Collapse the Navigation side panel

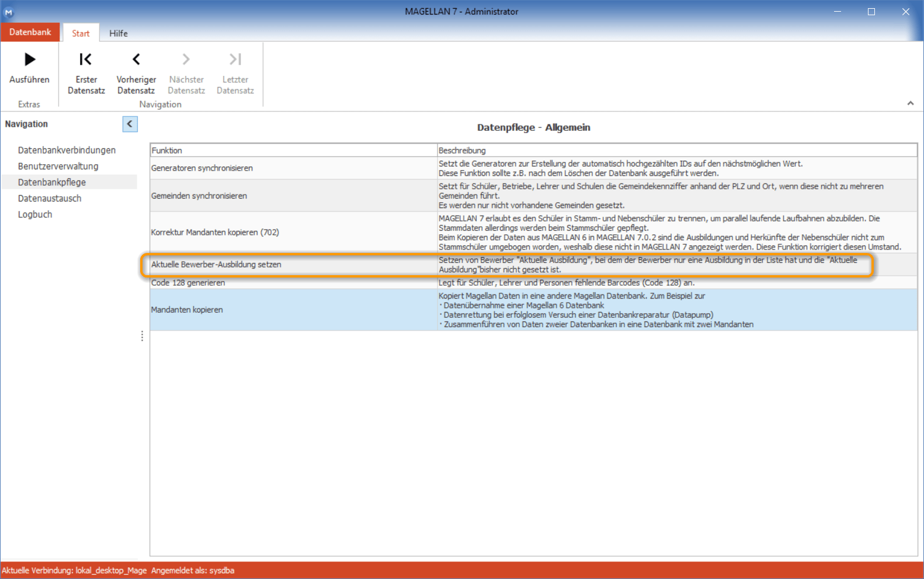[130, 124]
